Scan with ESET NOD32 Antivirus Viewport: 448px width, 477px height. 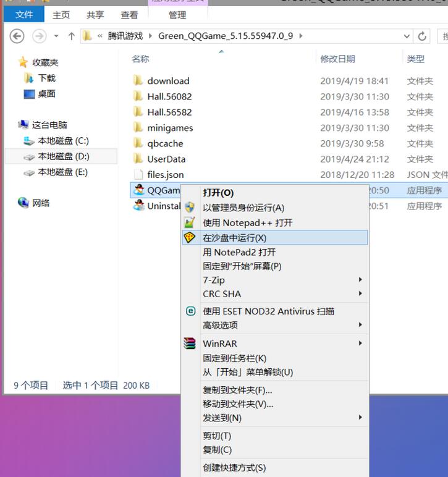click(268, 311)
